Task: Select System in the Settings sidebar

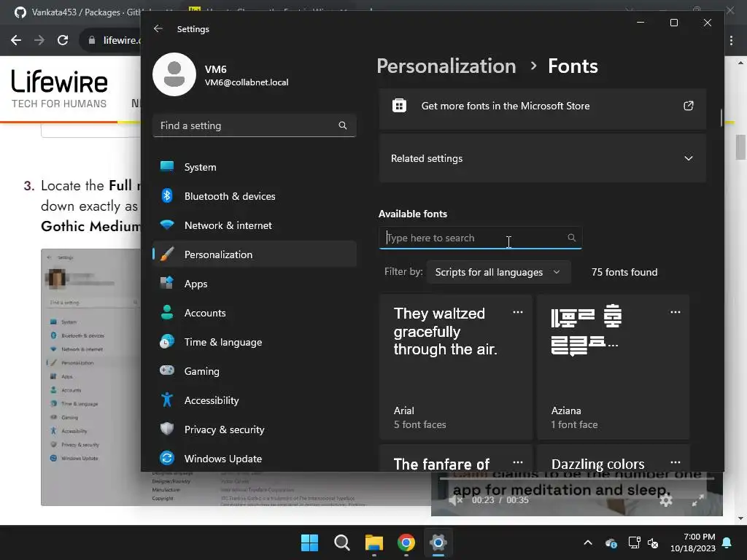Action: pos(255,167)
